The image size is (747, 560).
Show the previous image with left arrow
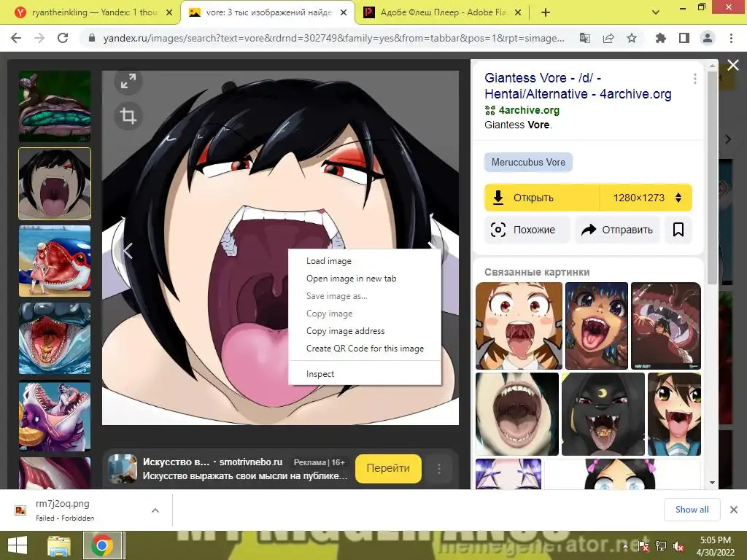click(128, 251)
